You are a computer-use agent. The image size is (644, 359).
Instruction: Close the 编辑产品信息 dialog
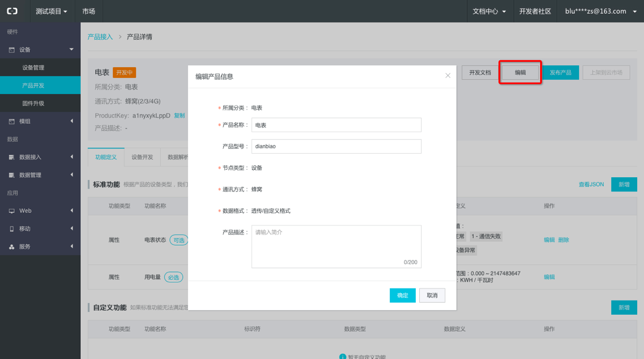click(x=448, y=76)
